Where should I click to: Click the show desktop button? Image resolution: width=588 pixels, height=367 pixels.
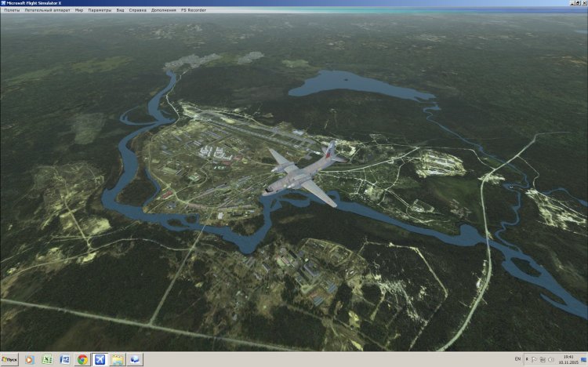tap(584, 359)
